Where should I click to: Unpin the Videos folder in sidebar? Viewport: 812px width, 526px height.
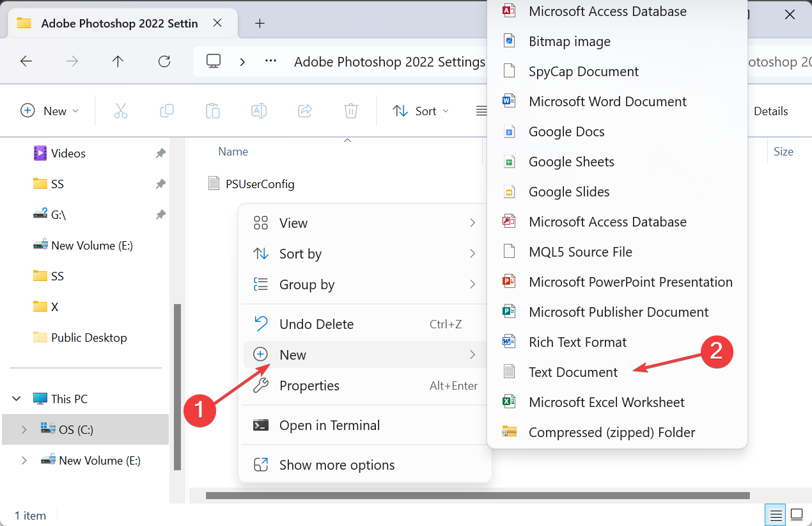pyautogui.click(x=160, y=154)
